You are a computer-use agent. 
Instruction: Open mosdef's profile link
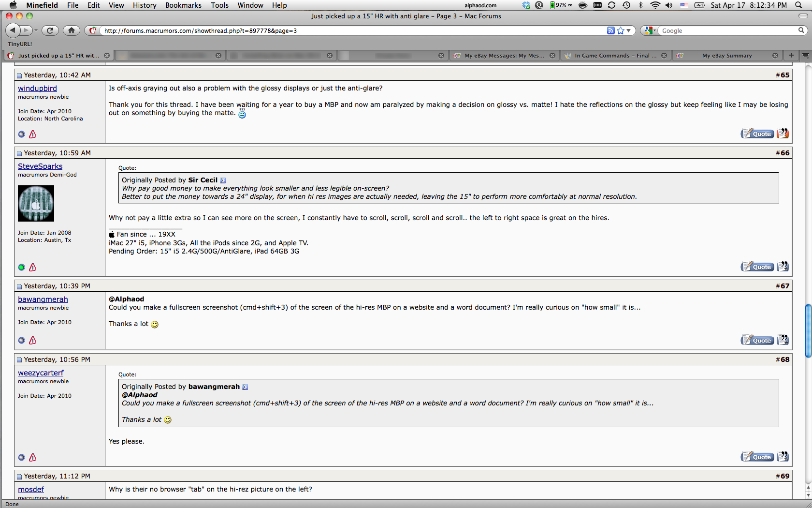[31, 490]
